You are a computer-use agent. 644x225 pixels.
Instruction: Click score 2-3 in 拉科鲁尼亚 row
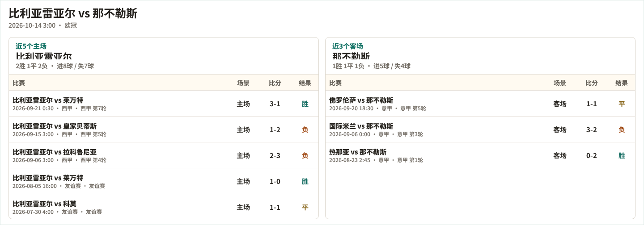click(x=275, y=156)
